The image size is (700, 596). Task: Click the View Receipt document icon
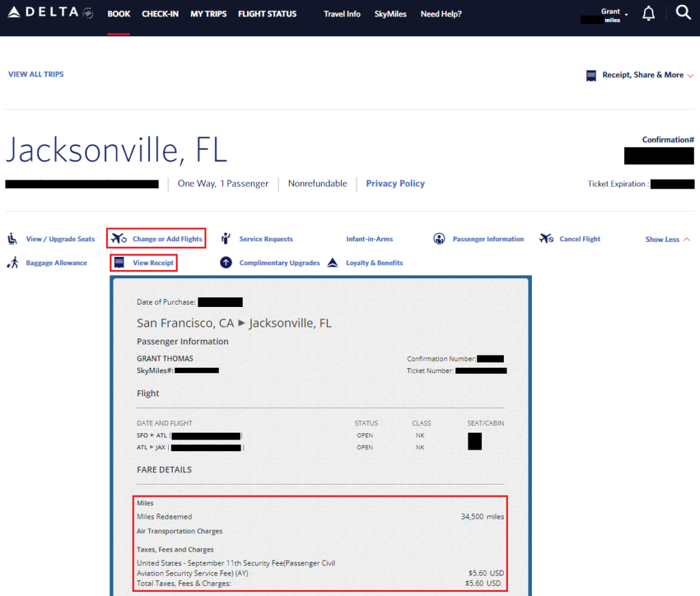click(x=120, y=262)
